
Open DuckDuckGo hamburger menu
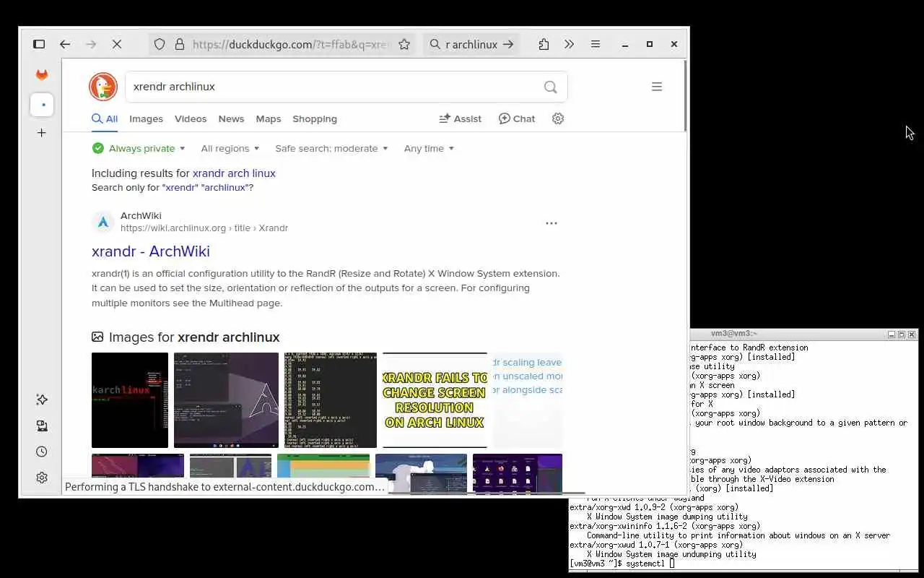pos(657,87)
